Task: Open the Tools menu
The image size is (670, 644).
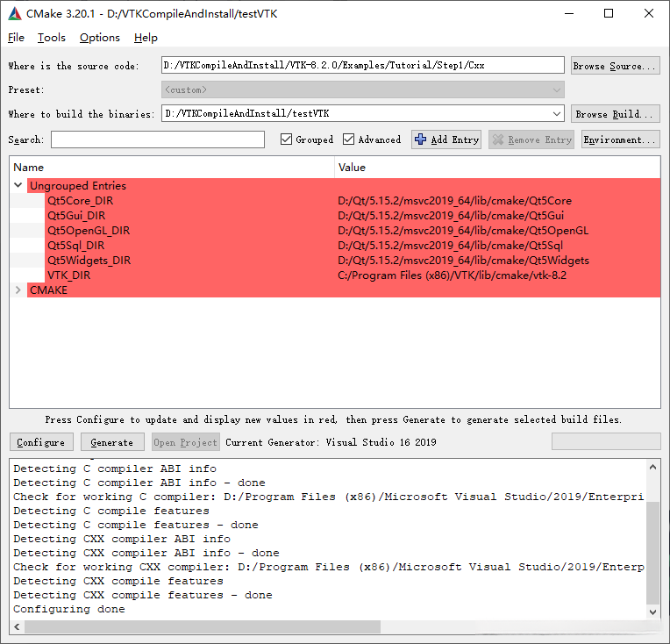Action: 51,38
